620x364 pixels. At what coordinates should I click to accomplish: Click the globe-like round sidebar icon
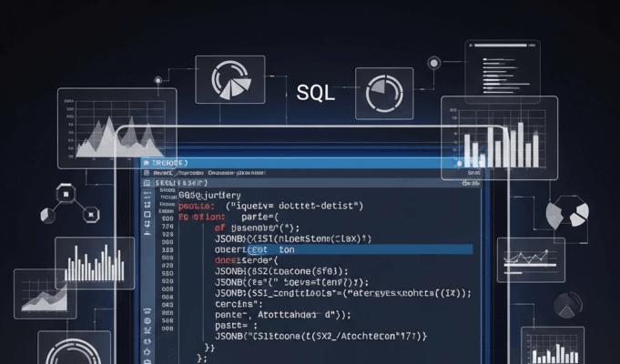click(147, 320)
